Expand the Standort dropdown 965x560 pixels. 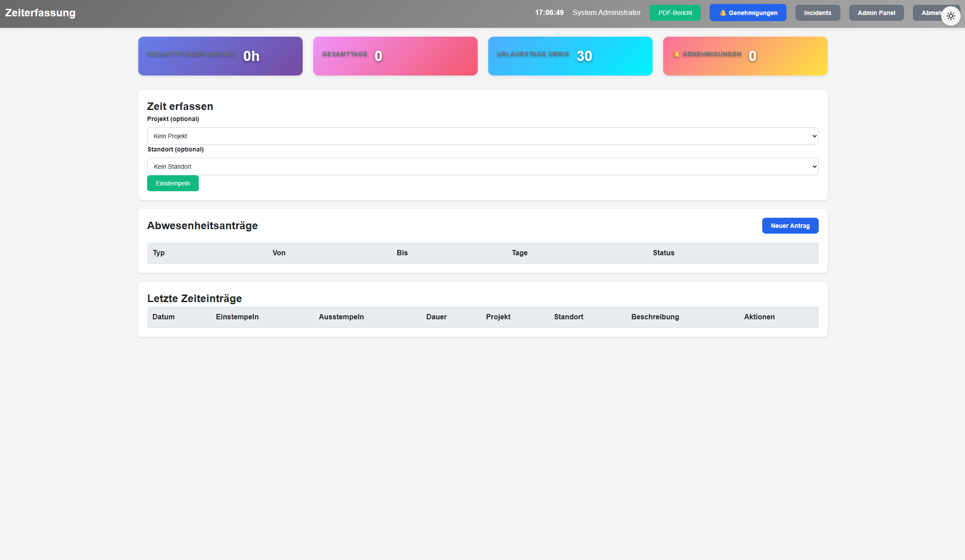482,166
